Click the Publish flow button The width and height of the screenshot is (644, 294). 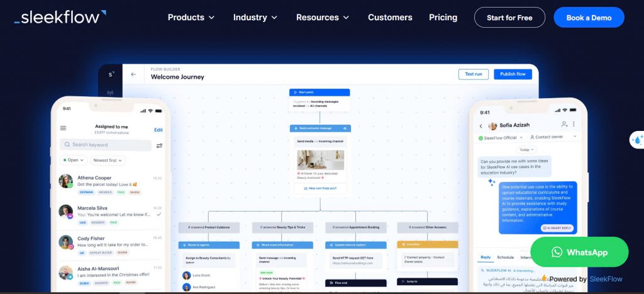coord(513,74)
